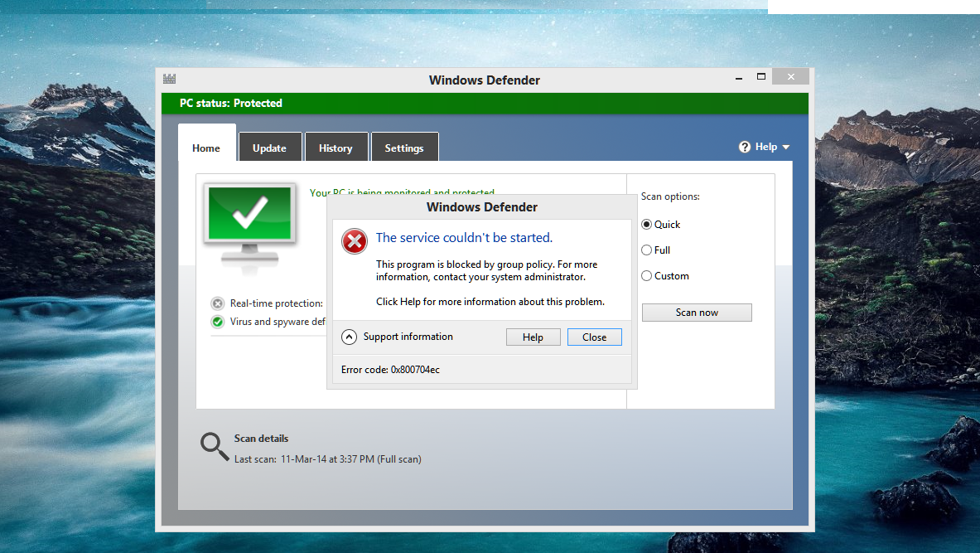Screen dimensions: 980x553
Task: Click the Help question mark icon
Action: [x=745, y=147]
